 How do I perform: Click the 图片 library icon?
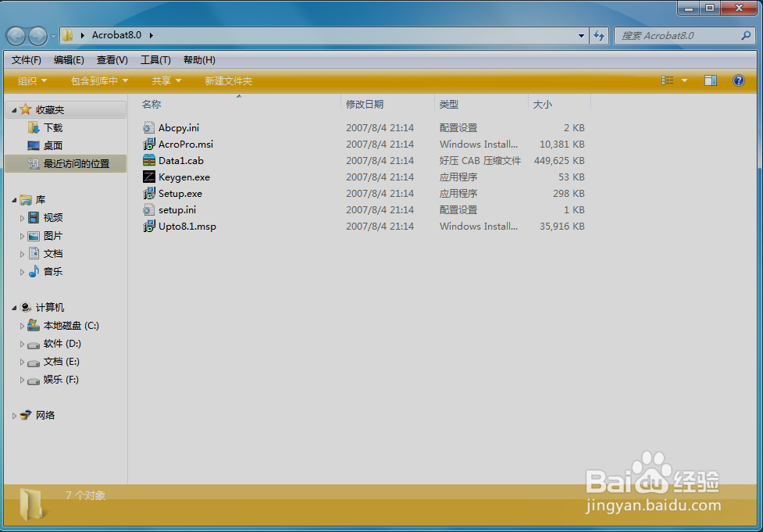point(34,236)
